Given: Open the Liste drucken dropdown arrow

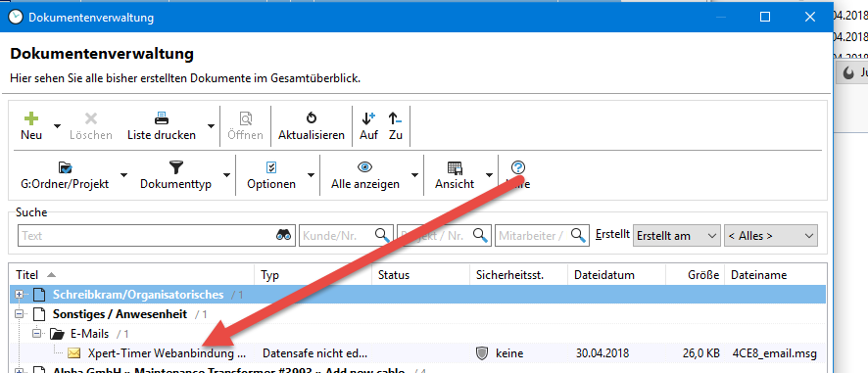Looking at the screenshot, I should click(x=211, y=126).
